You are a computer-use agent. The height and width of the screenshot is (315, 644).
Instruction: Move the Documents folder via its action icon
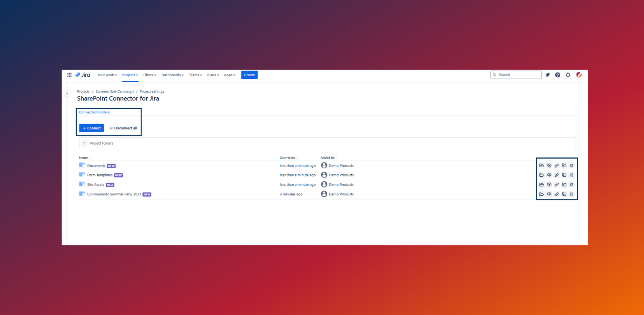pyautogui.click(x=564, y=166)
